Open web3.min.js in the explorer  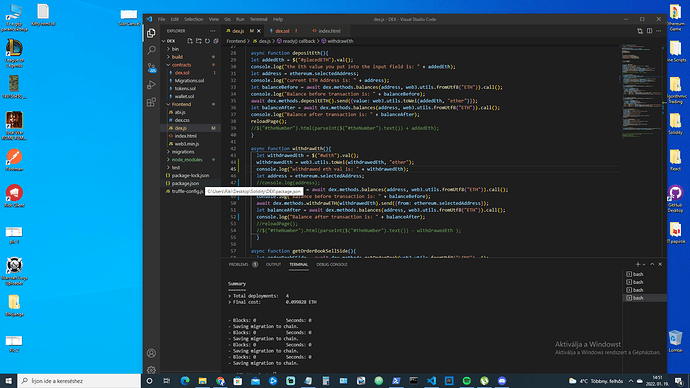(187, 144)
